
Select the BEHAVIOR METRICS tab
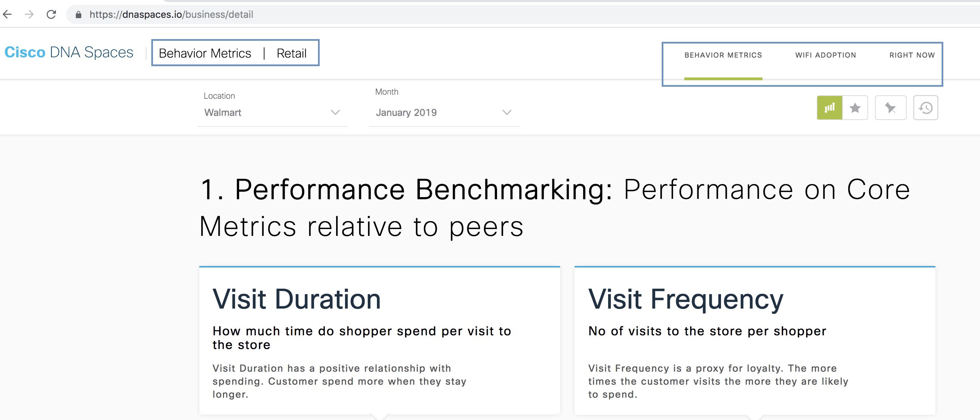tap(723, 55)
